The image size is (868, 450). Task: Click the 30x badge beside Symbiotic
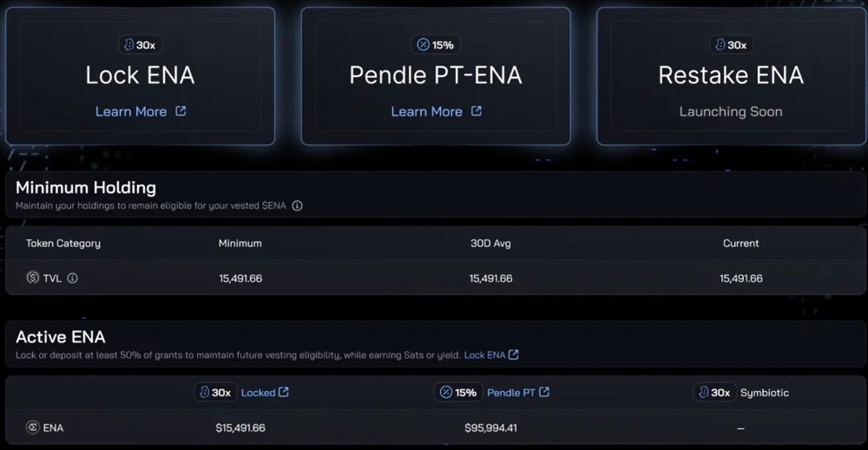[713, 393]
